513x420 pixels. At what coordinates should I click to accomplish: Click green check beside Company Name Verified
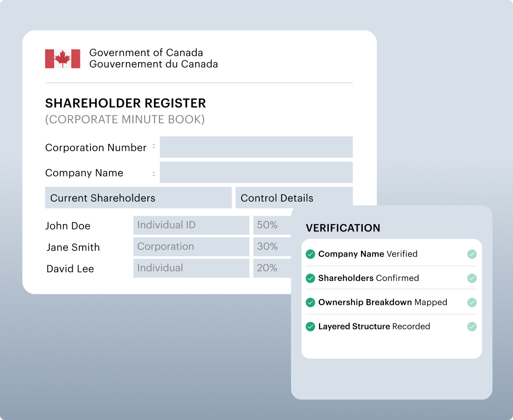click(x=310, y=254)
